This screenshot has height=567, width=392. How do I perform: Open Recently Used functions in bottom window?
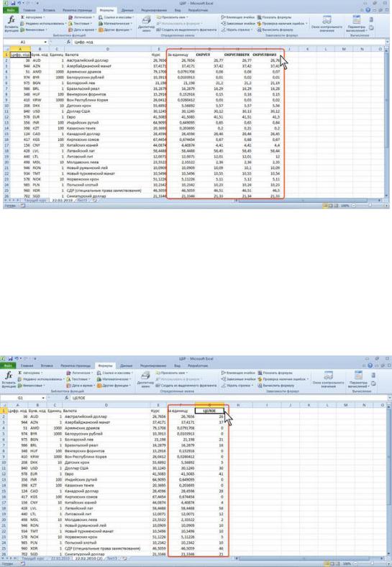point(40,379)
